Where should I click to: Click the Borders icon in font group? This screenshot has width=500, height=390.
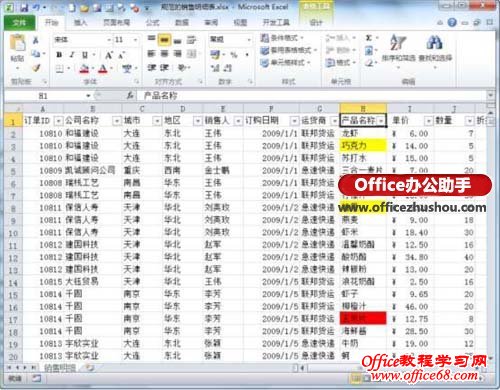[59, 69]
